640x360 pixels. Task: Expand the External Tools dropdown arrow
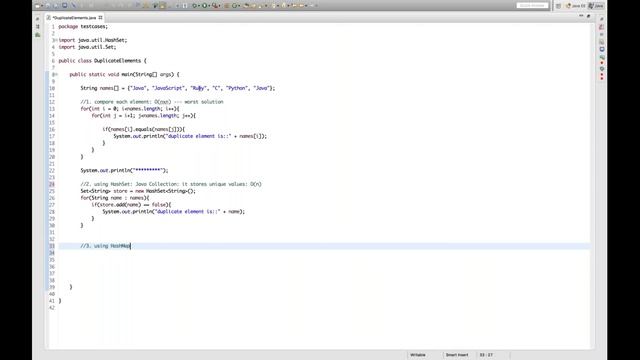tap(220, 6)
